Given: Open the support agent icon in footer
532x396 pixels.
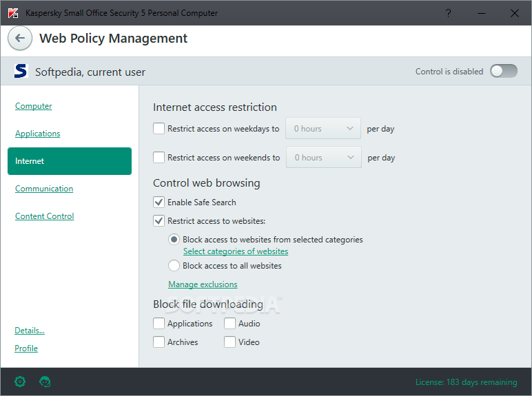Looking at the screenshot, I should 45,382.
